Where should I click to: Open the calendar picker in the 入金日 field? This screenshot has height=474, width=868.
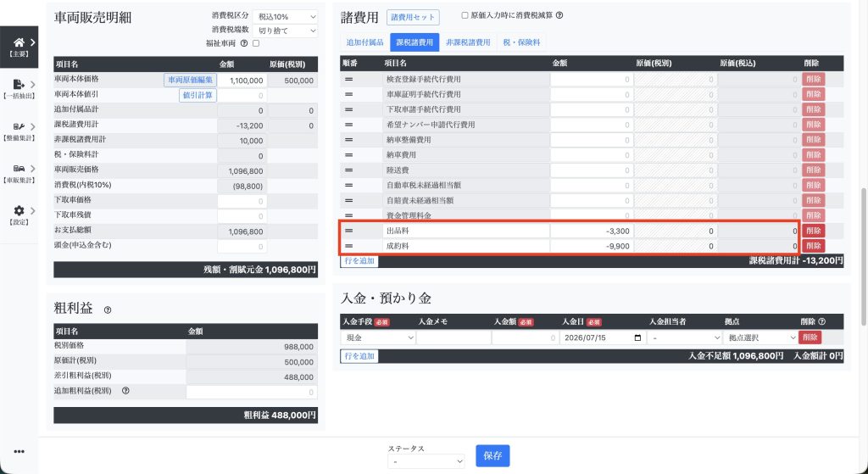[637, 337]
